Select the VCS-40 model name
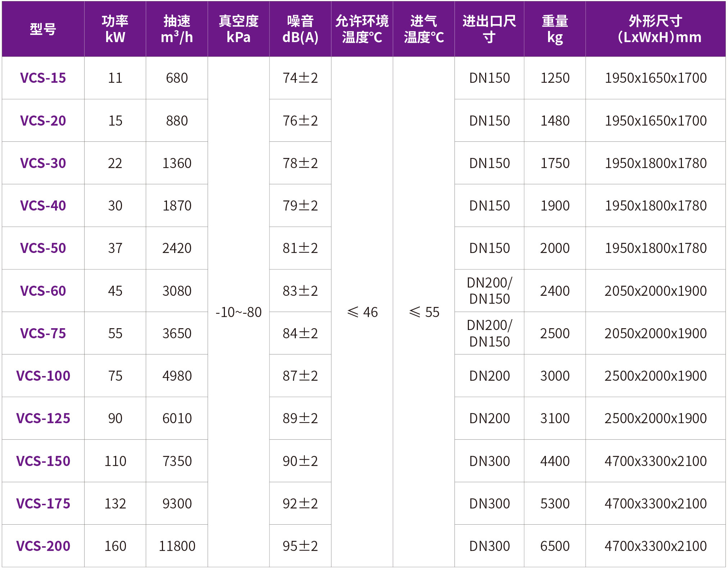Viewport: 728px width, 570px height. pyautogui.click(x=43, y=206)
